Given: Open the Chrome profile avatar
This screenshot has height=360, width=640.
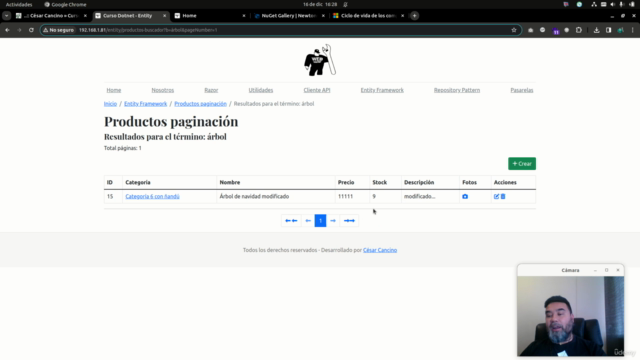Looking at the screenshot, I should 620,30.
